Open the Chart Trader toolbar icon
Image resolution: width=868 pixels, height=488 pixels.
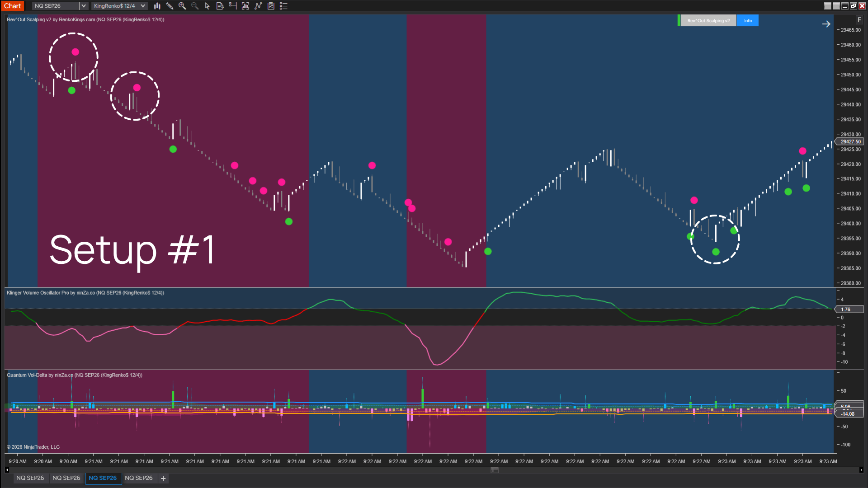click(233, 6)
